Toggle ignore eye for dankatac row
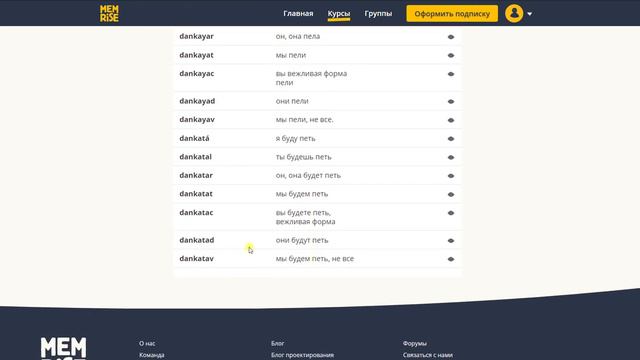The width and height of the screenshot is (640, 360). point(451,213)
